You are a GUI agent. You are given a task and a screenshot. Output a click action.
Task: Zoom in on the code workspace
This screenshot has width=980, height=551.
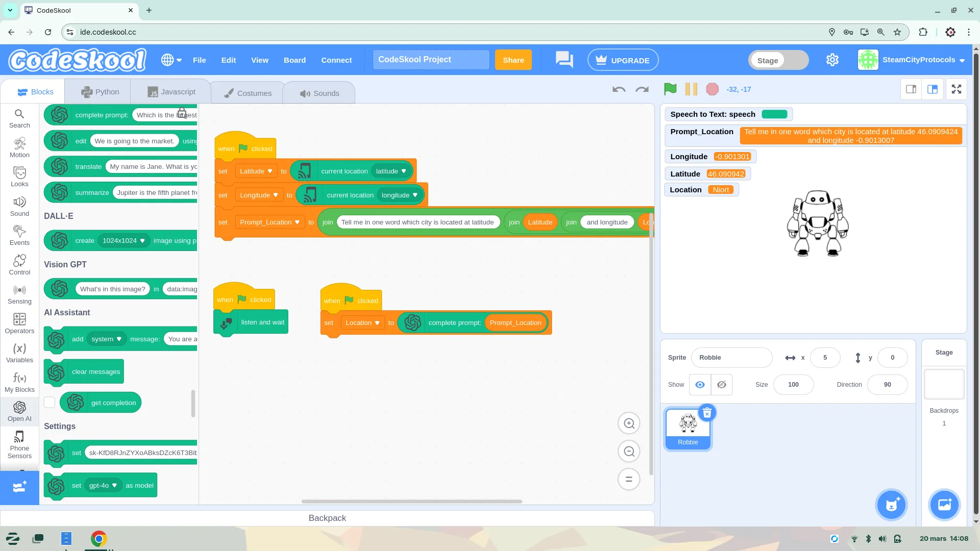pyautogui.click(x=629, y=423)
